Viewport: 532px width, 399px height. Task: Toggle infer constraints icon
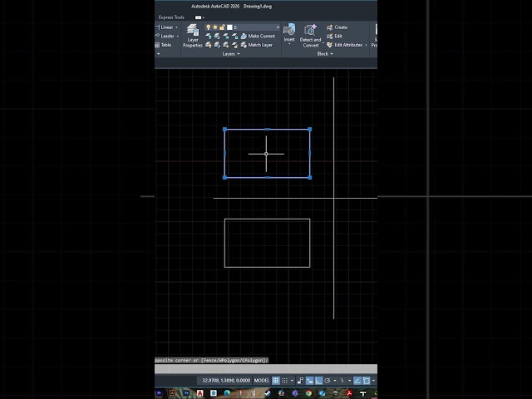(x=300, y=381)
